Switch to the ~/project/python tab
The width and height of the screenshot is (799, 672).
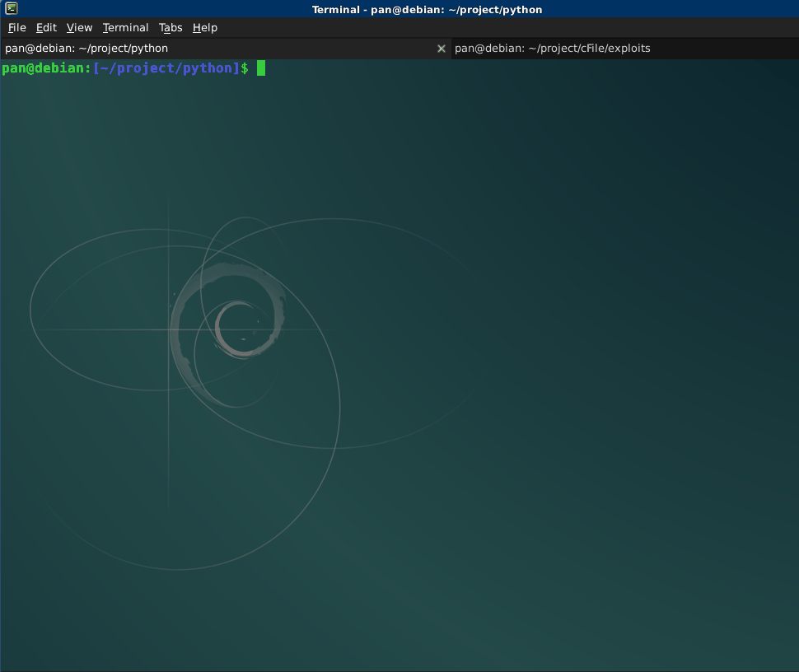click(225, 49)
